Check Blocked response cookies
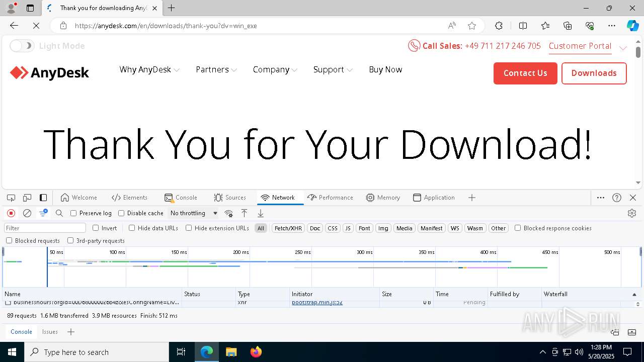Image resolution: width=644 pixels, height=362 pixels. coord(518,228)
